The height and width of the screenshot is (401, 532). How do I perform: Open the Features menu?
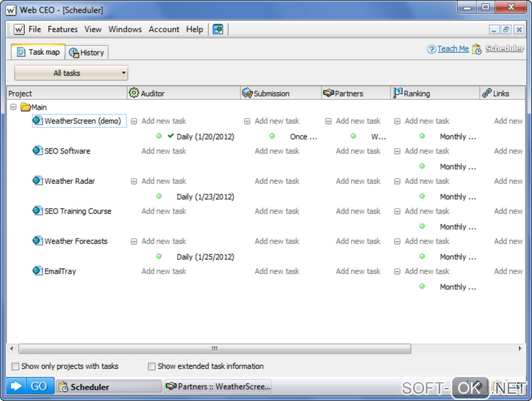click(63, 30)
